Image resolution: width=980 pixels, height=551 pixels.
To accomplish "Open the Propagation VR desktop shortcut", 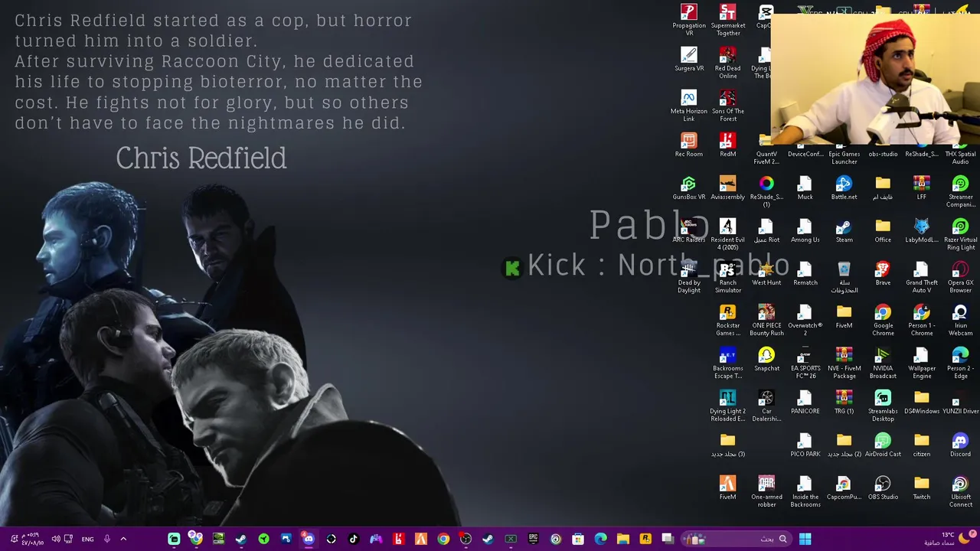I will tap(689, 20).
